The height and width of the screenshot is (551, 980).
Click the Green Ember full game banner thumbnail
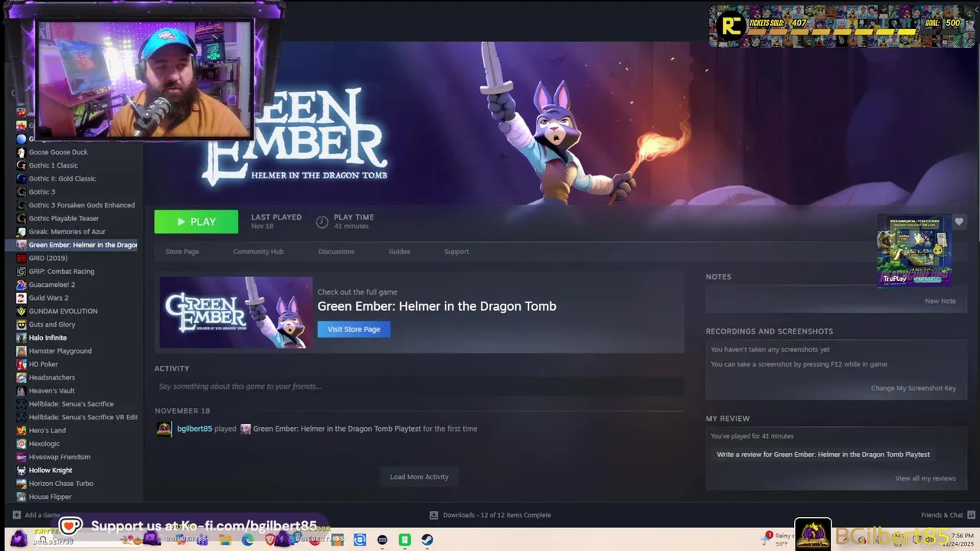pyautogui.click(x=236, y=312)
